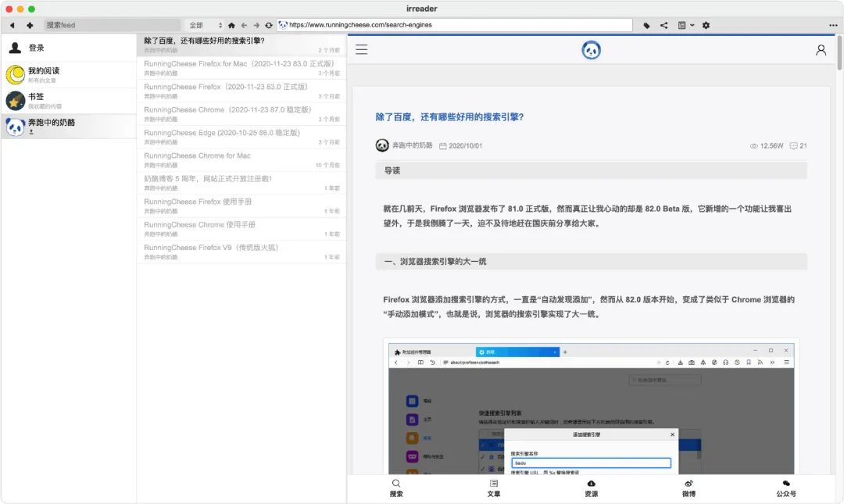Open 奶酪博客 5 周年 article

pos(241,183)
